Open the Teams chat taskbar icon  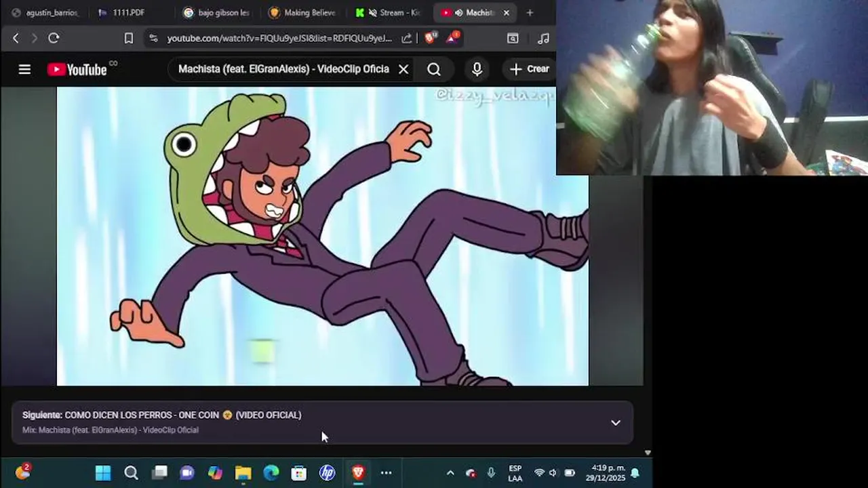click(187, 472)
